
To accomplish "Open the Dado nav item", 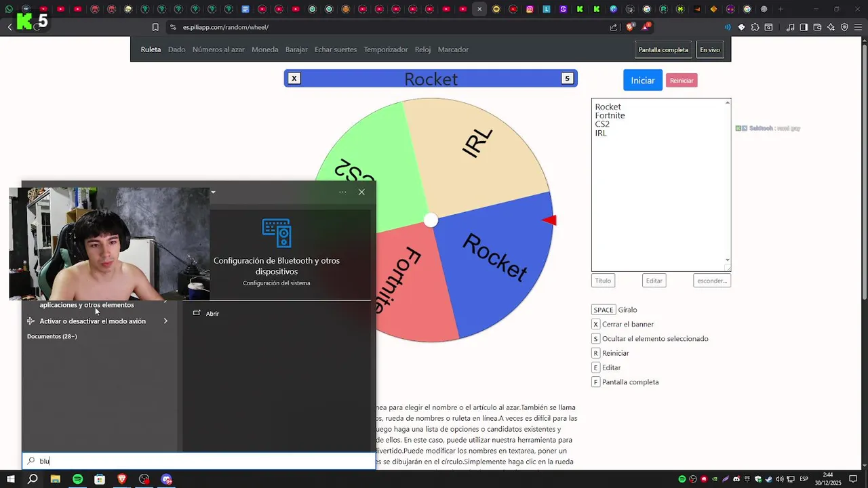I will 177,49.
